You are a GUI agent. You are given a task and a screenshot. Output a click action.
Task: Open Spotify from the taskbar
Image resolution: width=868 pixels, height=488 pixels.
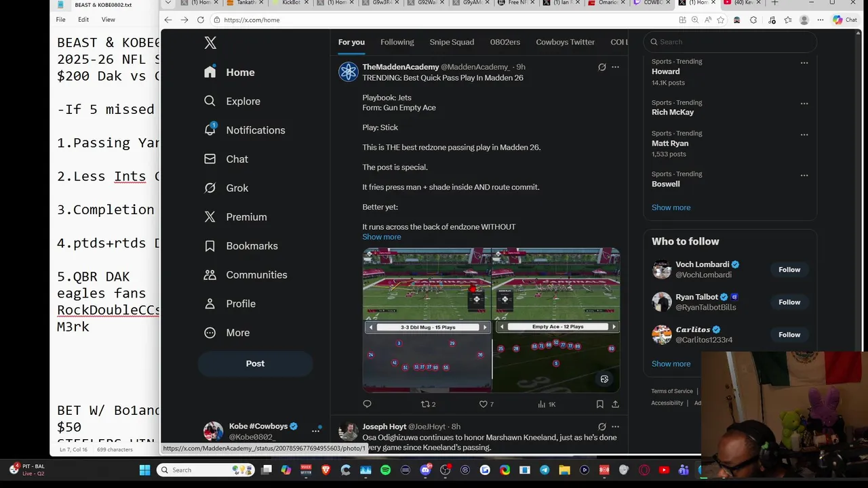tap(385, 470)
